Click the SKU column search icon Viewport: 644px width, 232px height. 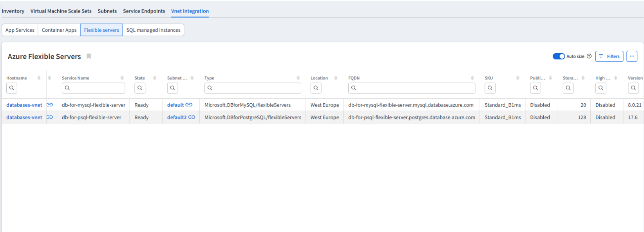(490, 88)
